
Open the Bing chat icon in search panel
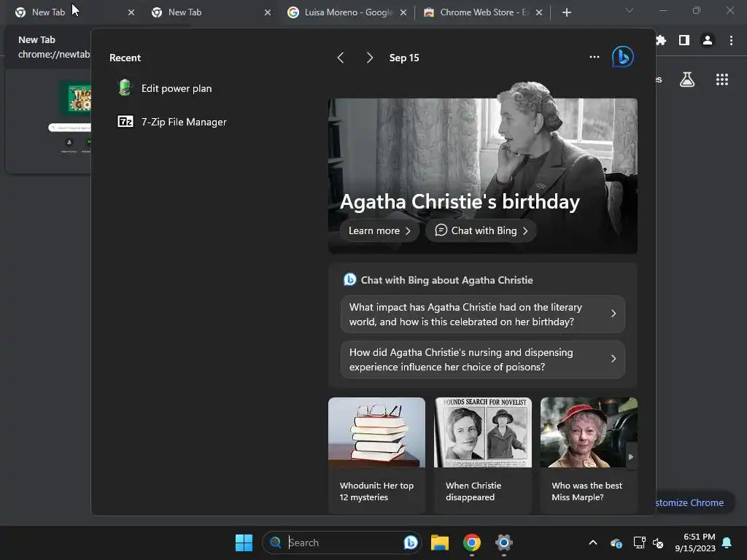[623, 57]
